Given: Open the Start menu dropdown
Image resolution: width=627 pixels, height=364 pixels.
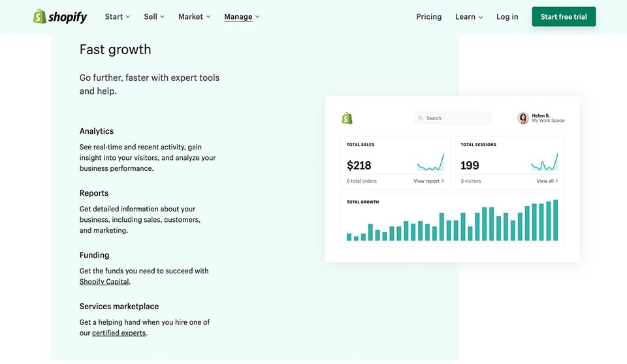Looking at the screenshot, I should (x=117, y=17).
